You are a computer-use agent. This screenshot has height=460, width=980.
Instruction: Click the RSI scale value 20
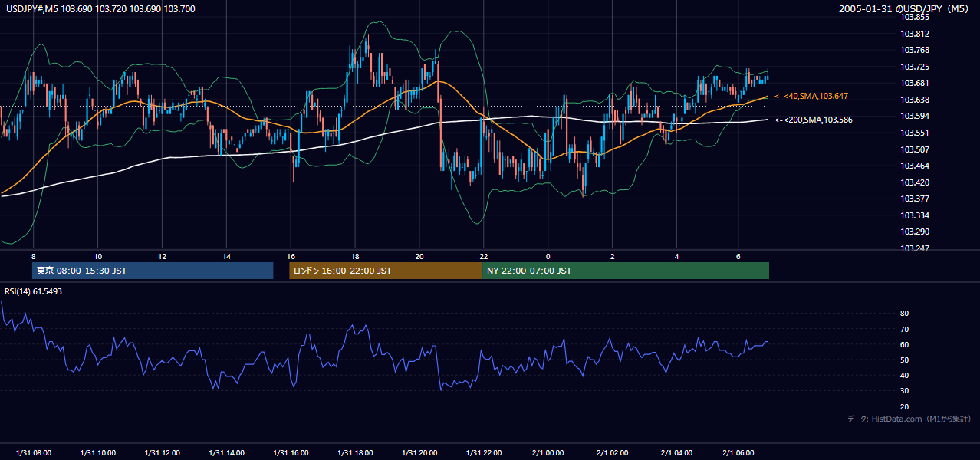coord(904,406)
